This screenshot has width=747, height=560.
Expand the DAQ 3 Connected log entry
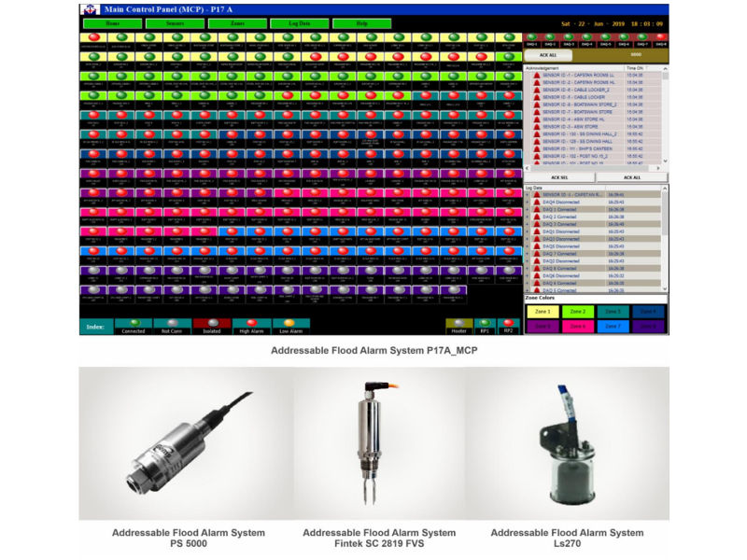528,225
